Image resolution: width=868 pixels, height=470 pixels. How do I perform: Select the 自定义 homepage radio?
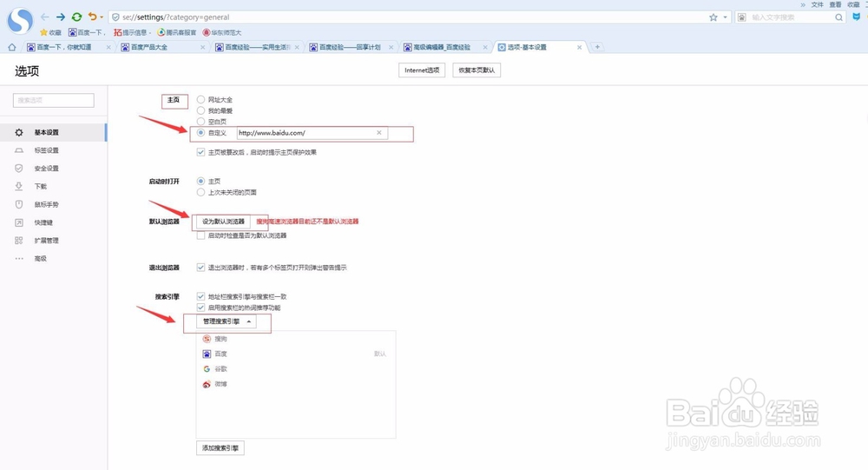pyautogui.click(x=201, y=133)
